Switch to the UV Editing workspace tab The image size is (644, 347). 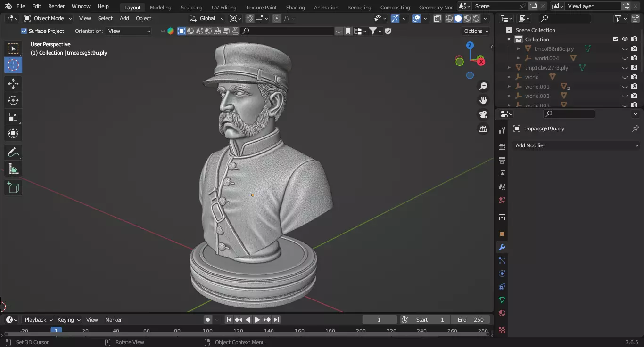224,8
